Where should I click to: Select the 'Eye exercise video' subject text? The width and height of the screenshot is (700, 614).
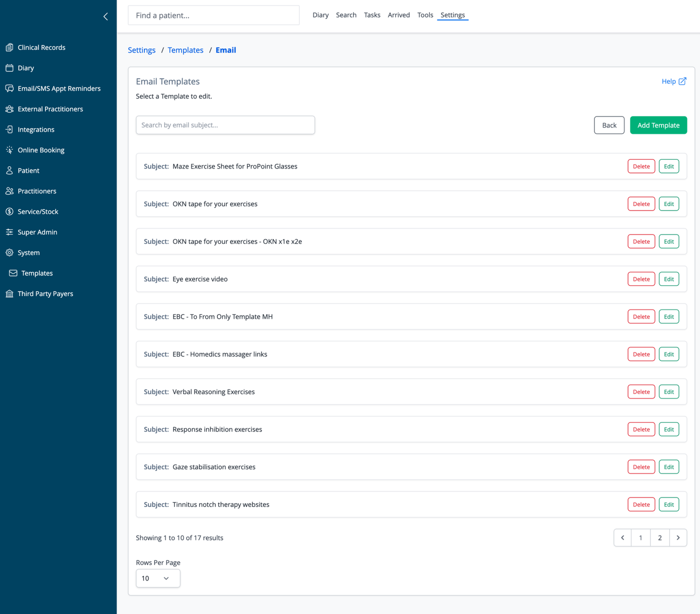[x=200, y=279]
